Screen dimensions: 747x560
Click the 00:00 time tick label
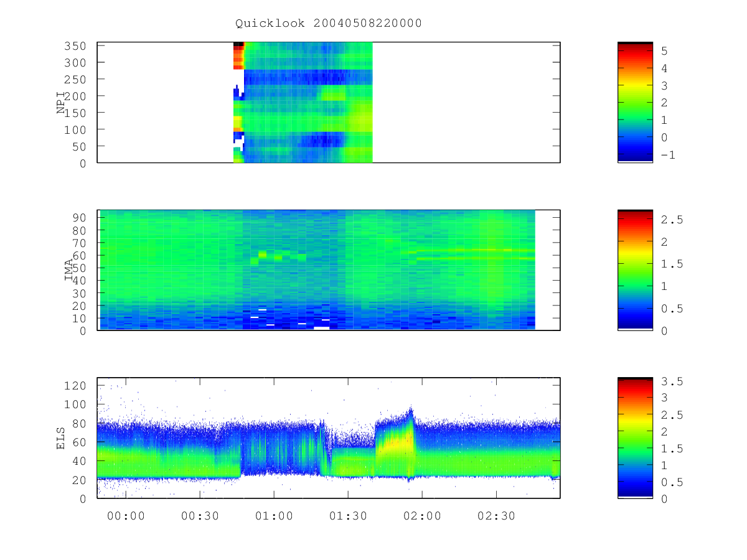(x=126, y=516)
